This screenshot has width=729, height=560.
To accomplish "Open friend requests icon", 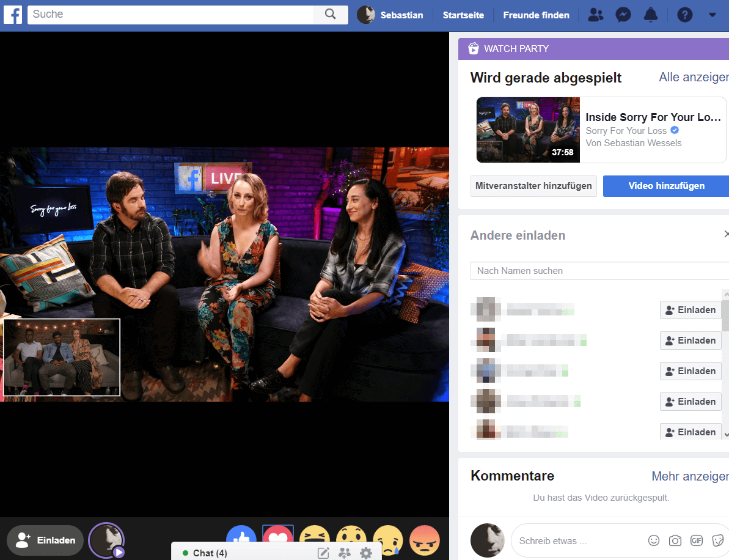I will (596, 15).
